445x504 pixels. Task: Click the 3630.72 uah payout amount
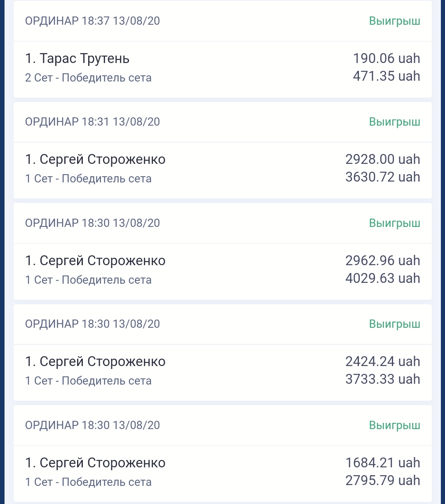(x=383, y=177)
